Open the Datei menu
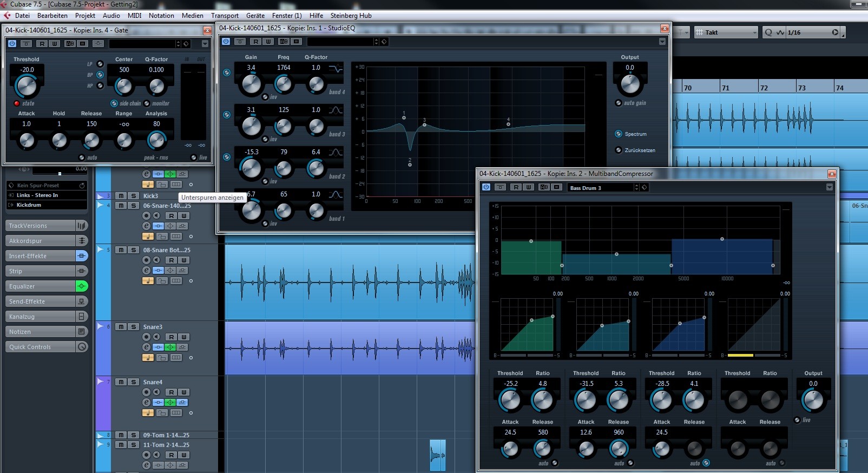Screen dimensions: 868x473 [23, 15]
